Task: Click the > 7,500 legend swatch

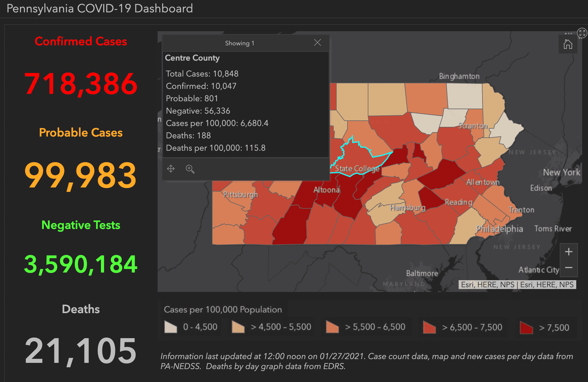Action: [x=526, y=327]
